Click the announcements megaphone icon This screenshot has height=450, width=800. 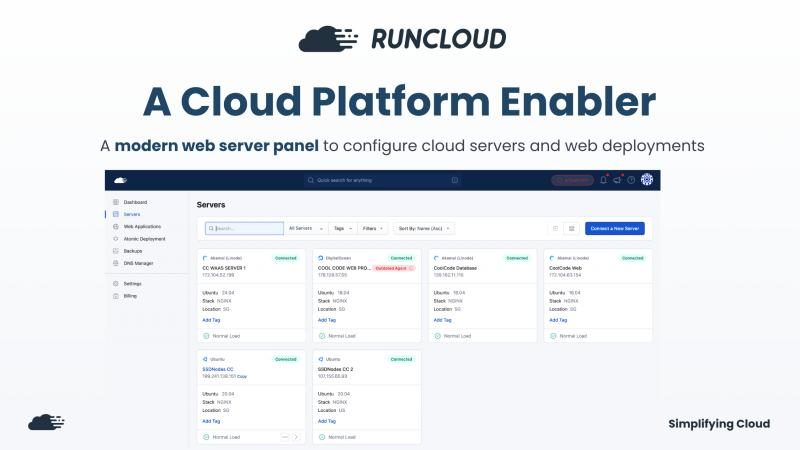pos(618,180)
